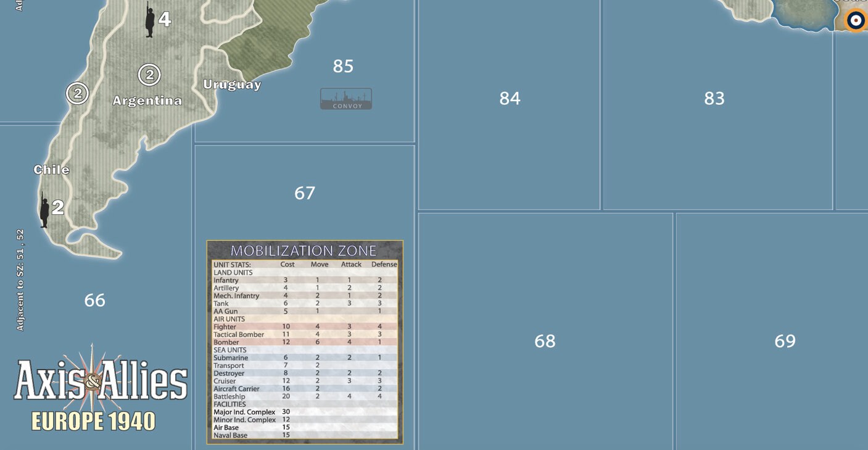
Task: Click the Bomber move value 6
Action: [318, 343]
